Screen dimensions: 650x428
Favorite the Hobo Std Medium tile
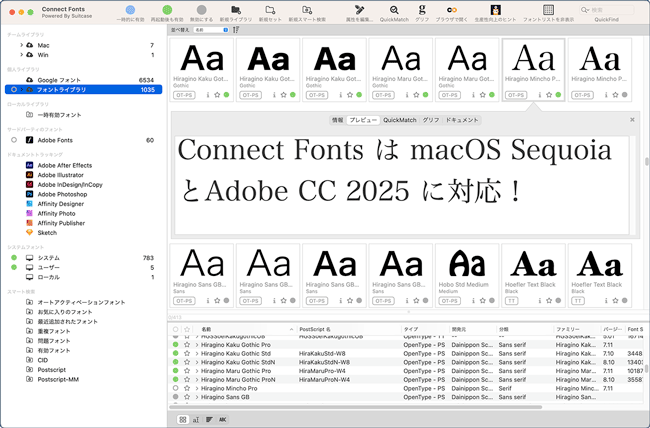tap(483, 300)
